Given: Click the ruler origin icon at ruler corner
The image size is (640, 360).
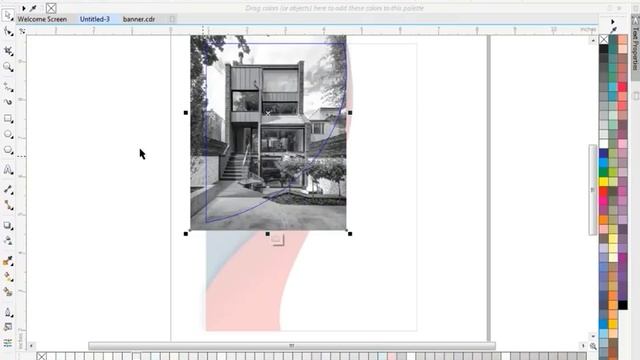Looking at the screenshot, I should point(22,31).
